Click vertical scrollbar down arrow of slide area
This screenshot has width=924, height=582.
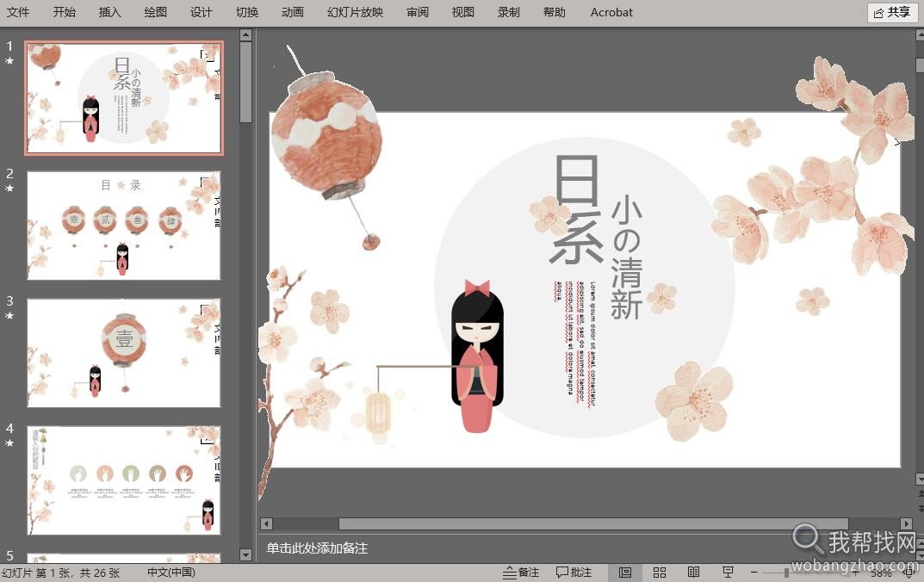tap(920, 479)
